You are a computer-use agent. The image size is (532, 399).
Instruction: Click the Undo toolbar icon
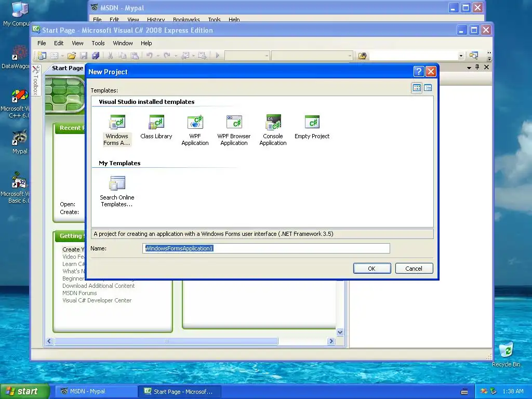click(x=149, y=55)
